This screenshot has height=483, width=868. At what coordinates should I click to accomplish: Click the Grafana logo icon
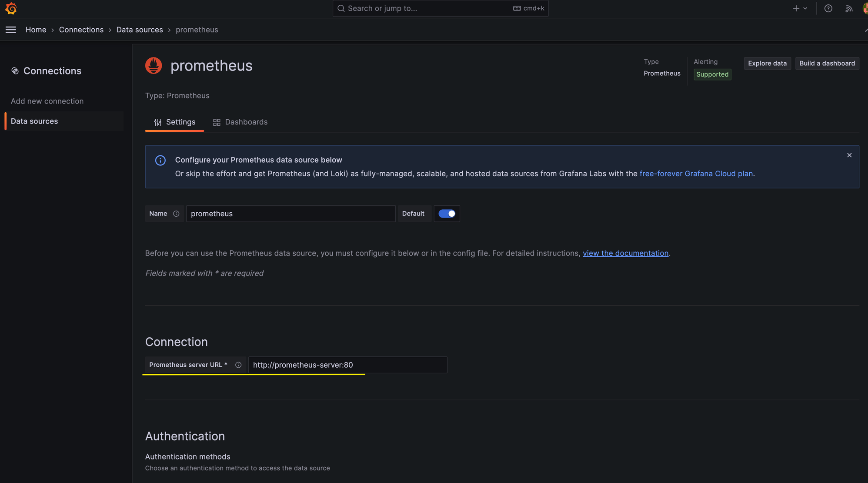[x=11, y=8]
